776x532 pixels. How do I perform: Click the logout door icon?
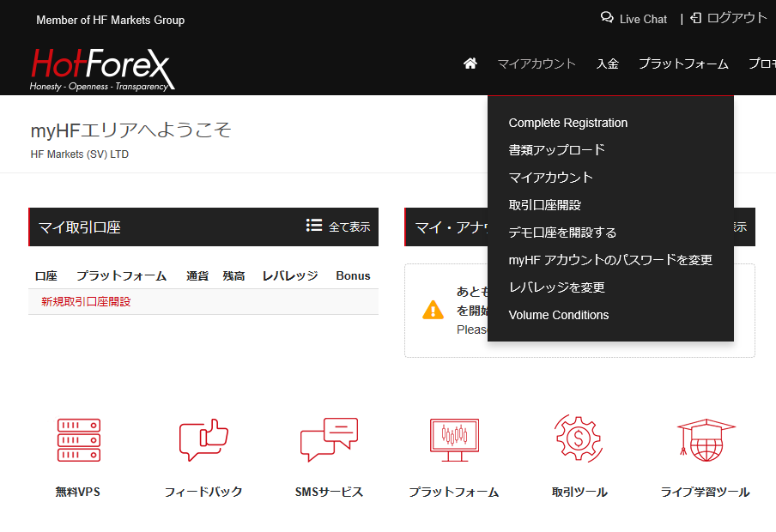pyautogui.click(x=696, y=18)
